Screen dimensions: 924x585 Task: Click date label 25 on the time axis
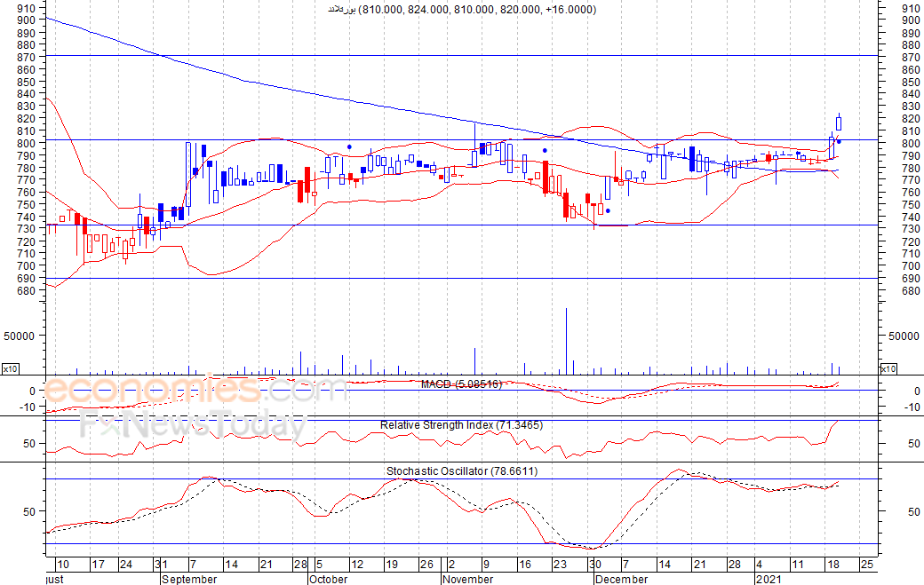pos(867,565)
